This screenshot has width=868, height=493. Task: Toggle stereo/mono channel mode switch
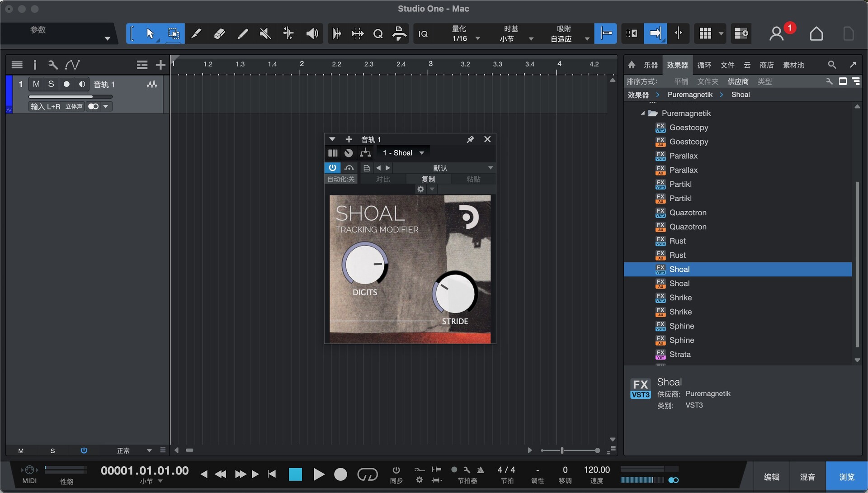tap(94, 106)
